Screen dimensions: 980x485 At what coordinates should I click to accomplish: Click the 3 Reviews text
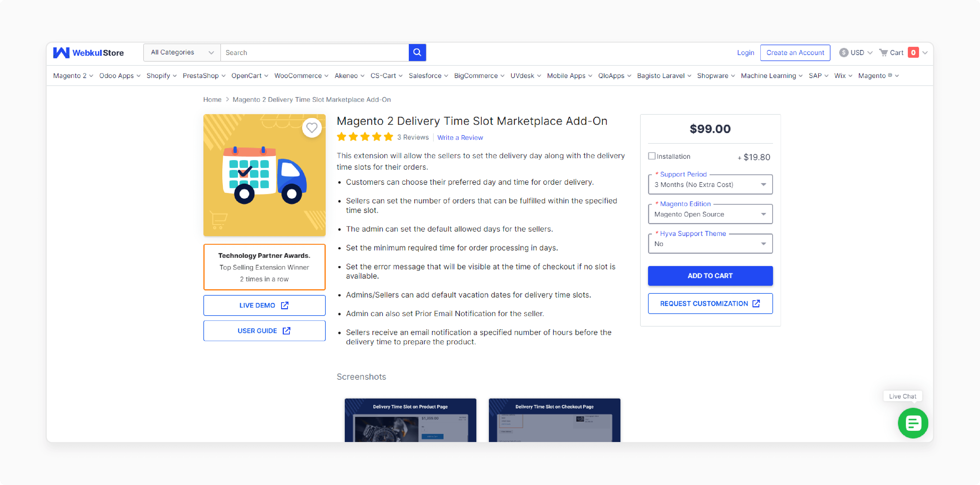413,137
